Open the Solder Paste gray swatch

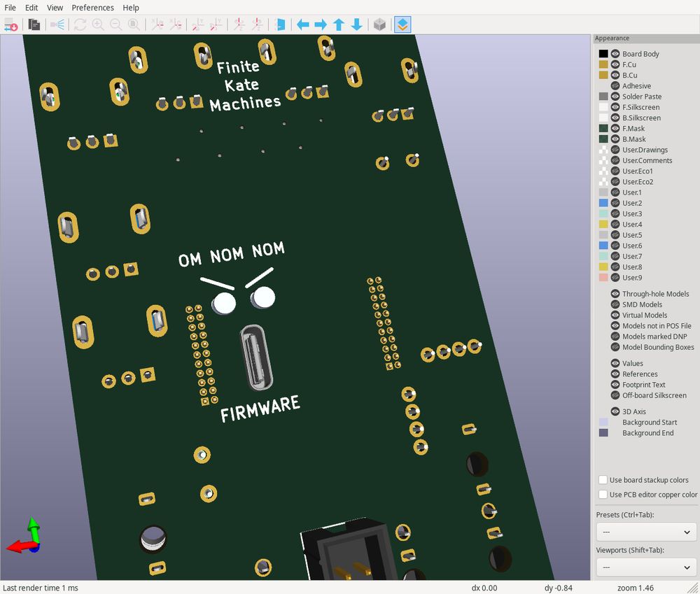[603, 97]
